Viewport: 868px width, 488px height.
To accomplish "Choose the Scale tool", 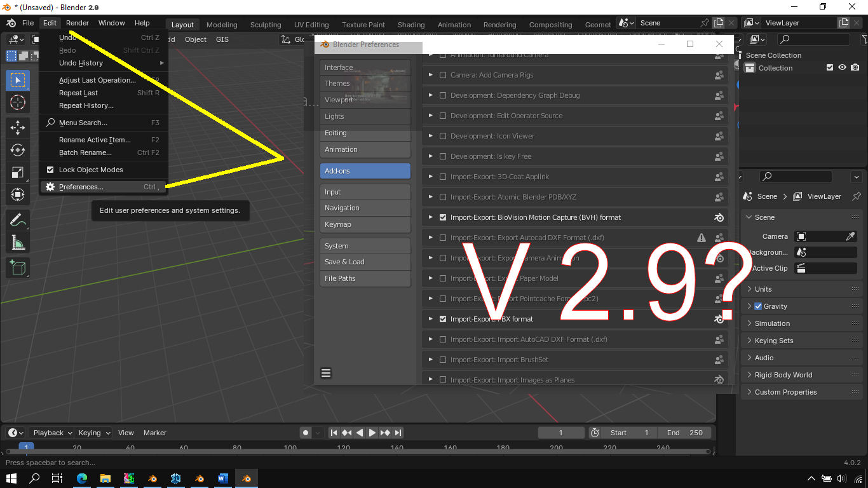I will 18,172.
